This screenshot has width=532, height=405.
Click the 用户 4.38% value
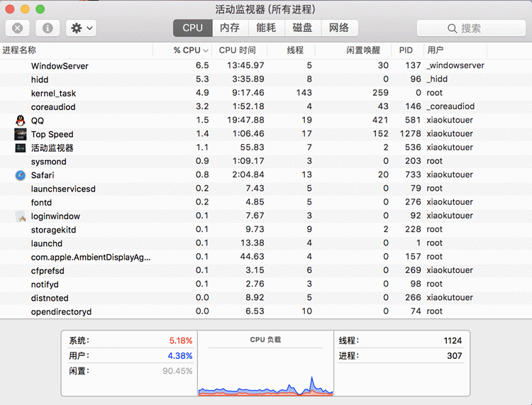coord(180,356)
